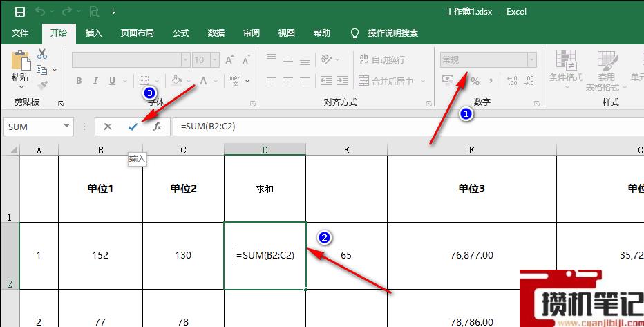Click the Increase Decimal icon
Screen dimensions: 644x327
pos(512,80)
